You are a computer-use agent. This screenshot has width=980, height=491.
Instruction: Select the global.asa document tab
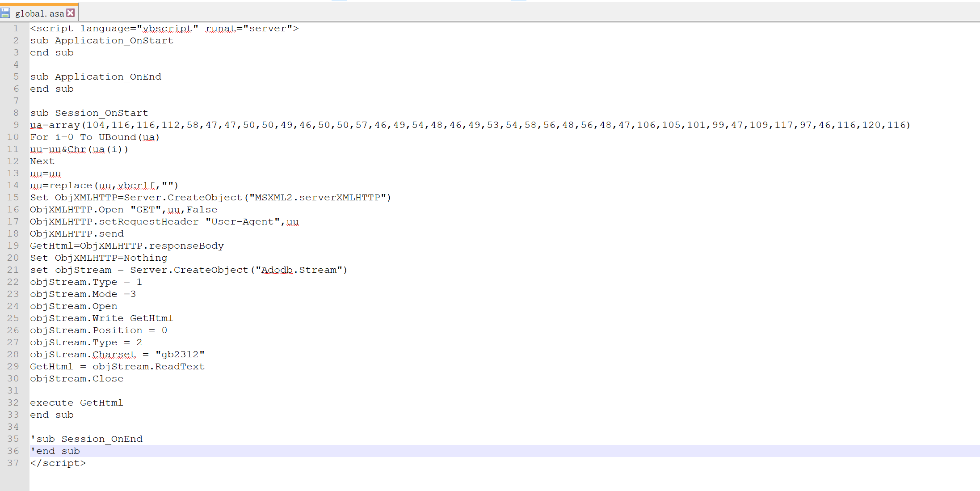tap(39, 13)
